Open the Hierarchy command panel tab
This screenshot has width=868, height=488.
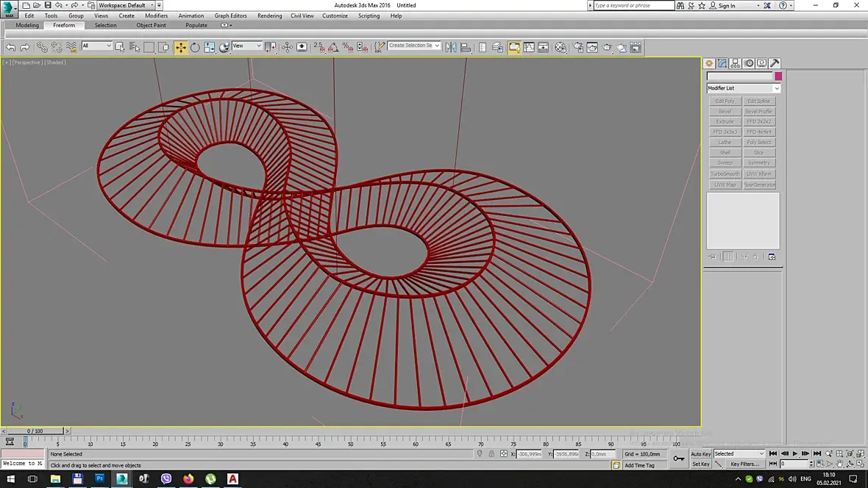tap(735, 64)
